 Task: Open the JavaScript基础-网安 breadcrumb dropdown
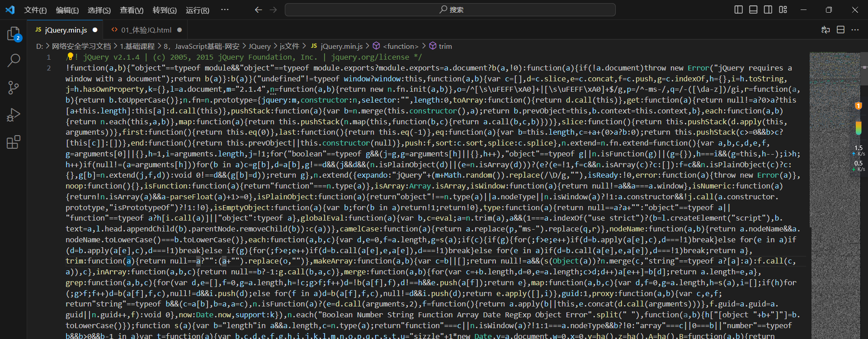coord(207,46)
